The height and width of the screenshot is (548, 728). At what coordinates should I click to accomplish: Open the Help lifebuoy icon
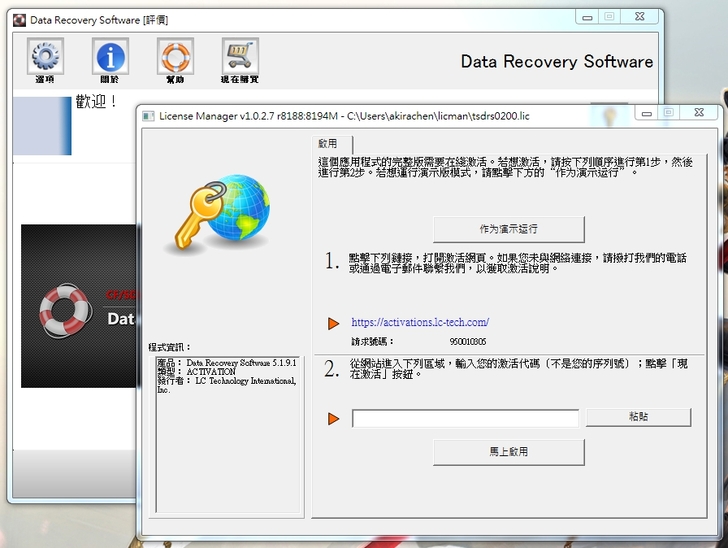[175, 56]
